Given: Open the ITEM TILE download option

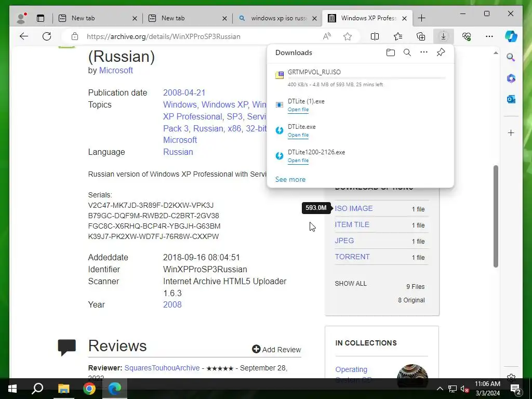Looking at the screenshot, I should click(352, 224).
